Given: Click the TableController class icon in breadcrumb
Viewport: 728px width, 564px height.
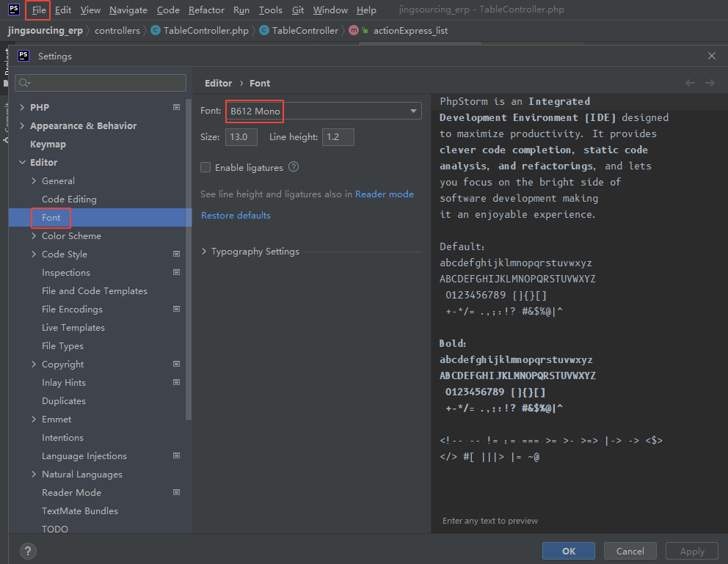Looking at the screenshot, I should pyautogui.click(x=264, y=31).
